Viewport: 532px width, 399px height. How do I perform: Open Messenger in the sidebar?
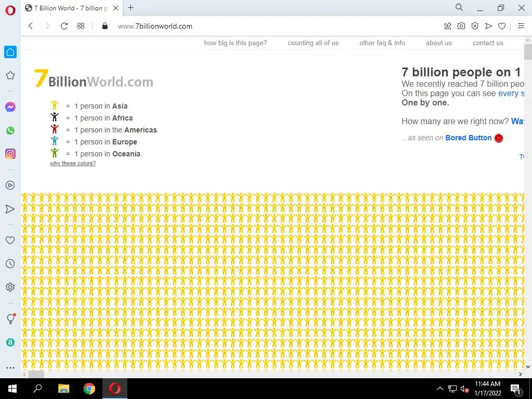coord(10,107)
